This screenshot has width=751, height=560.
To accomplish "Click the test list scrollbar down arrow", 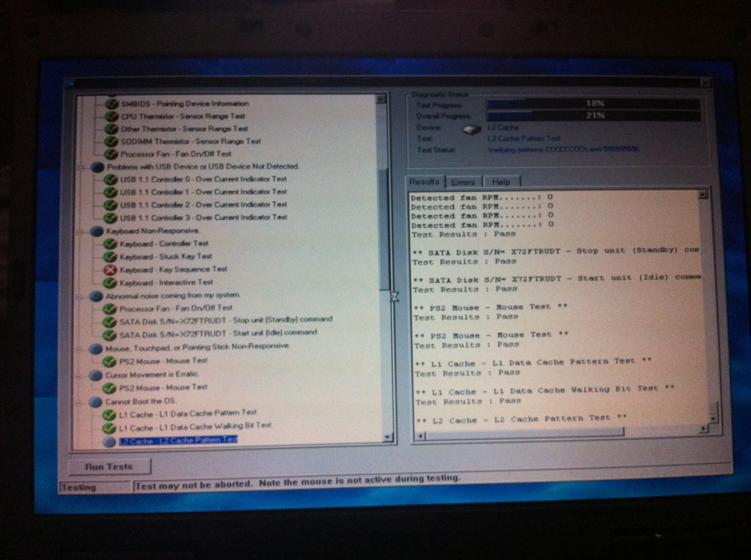I will pos(388,438).
